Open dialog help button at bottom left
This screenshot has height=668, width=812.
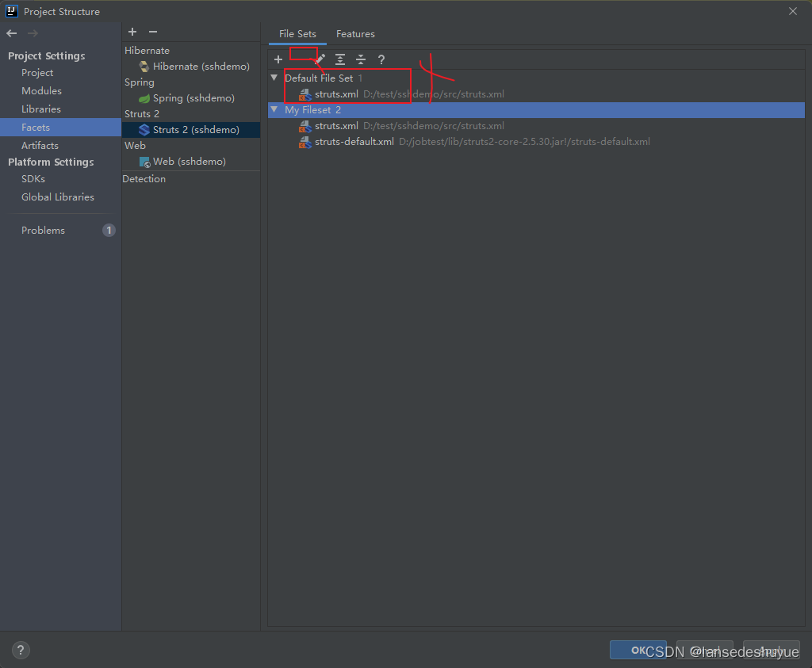coord(21,650)
